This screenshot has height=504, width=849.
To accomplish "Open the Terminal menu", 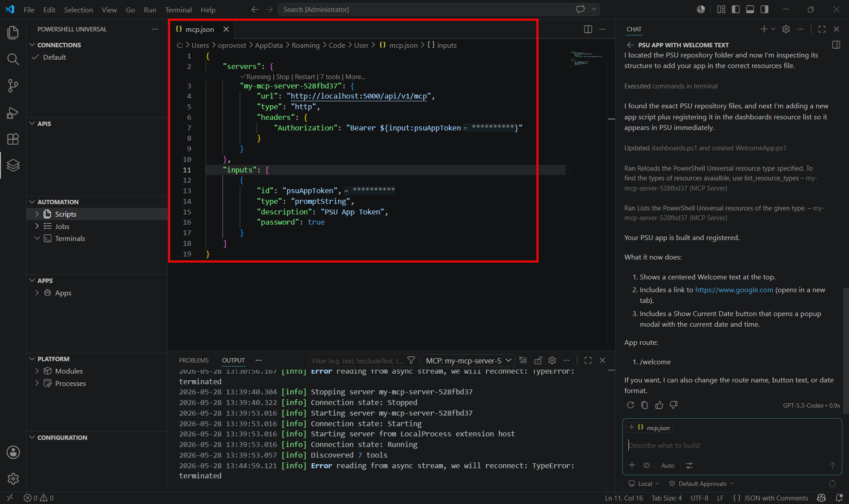I will pyautogui.click(x=178, y=9).
